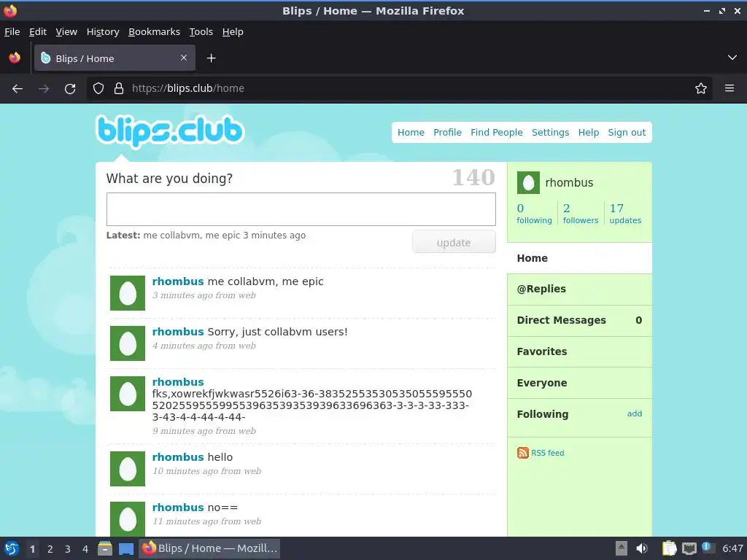The image size is (747, 560).
Task: Focus the 'What are you doing?' text box
Action: click(x=301, y=209)
